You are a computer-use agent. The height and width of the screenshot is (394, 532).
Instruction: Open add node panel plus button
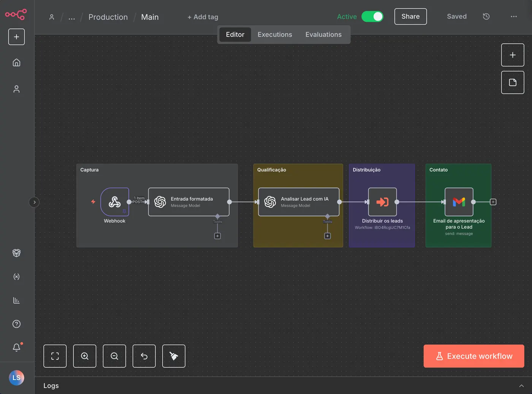tap(513, 55)
